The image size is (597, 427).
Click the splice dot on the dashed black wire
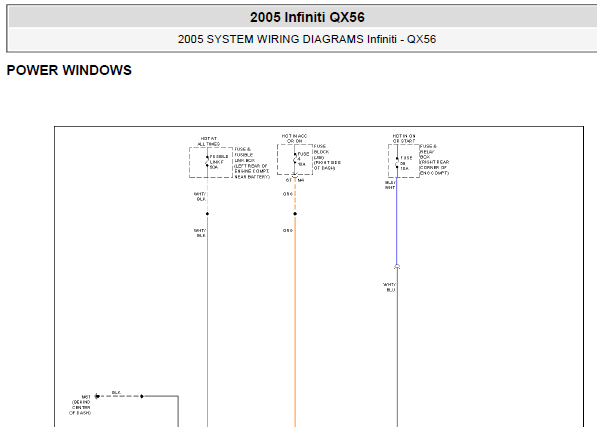(x=142, y=396)
